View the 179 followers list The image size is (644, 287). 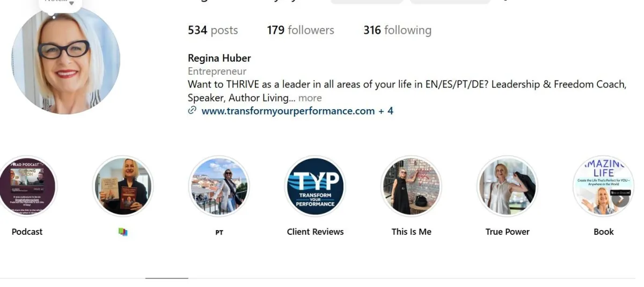click(x=301, y=30)
